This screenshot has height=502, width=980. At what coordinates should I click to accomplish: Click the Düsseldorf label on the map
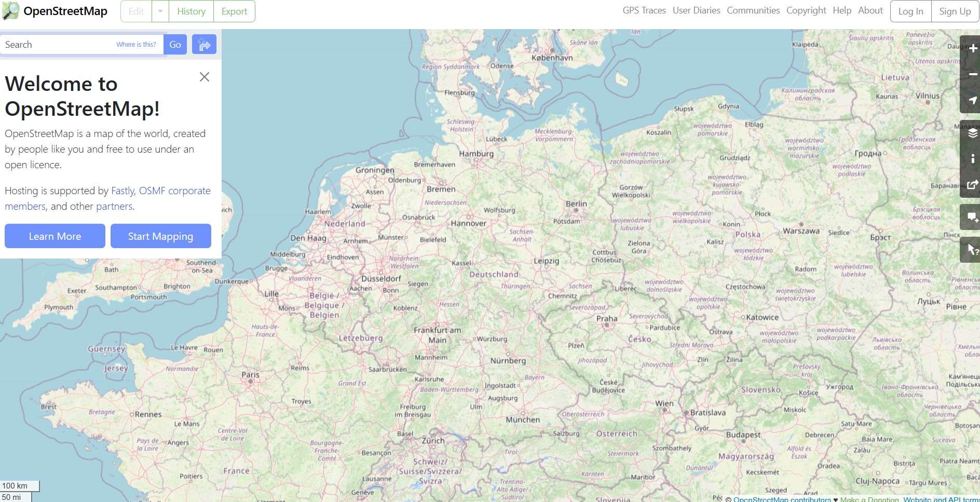tap(381, 278)
